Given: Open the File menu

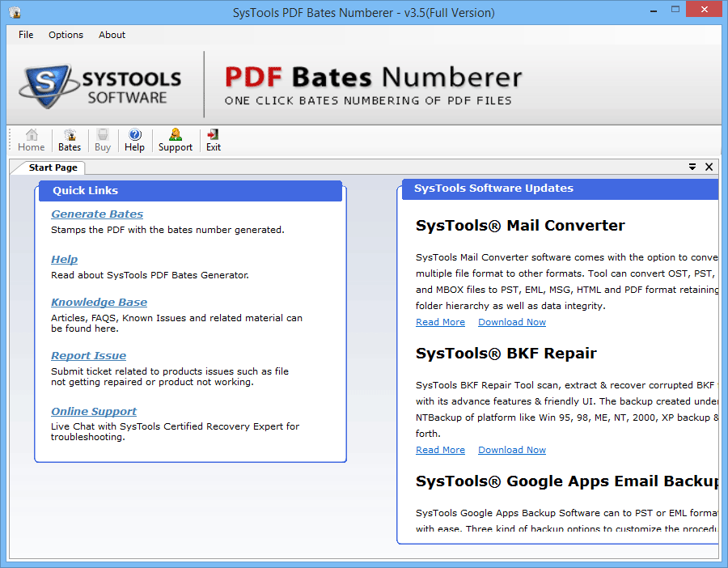Looking at the screenshot, I should click(26, 35).
